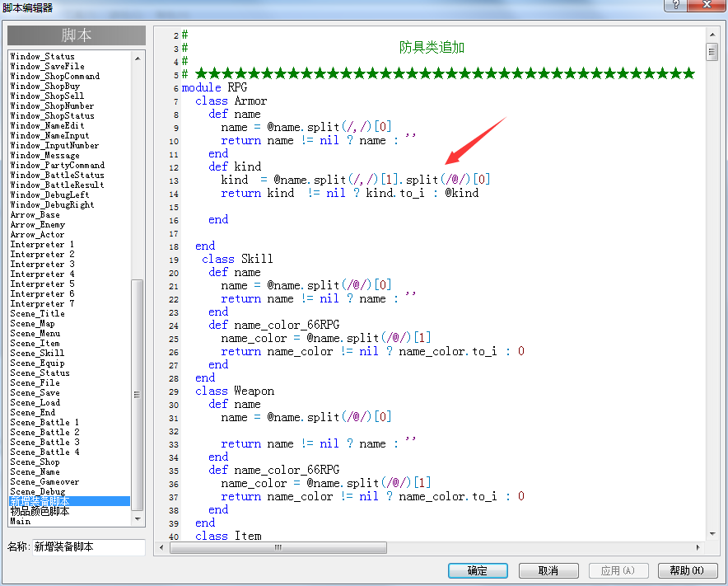Click the code editor horizontal scroll left arrow
The width and height of the screenshot is (728, 586).
[161, 547]
